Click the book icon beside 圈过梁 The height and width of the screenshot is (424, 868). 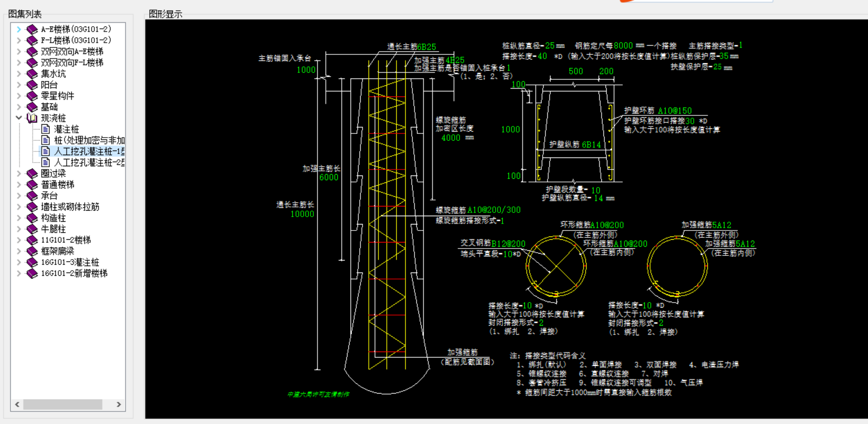(32, 173)
